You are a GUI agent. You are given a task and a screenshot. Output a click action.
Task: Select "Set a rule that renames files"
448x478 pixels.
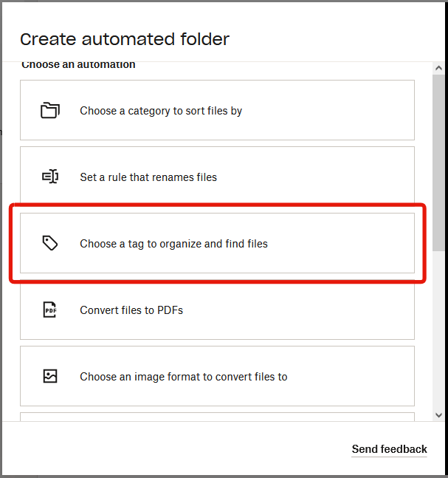click(148, 177)
